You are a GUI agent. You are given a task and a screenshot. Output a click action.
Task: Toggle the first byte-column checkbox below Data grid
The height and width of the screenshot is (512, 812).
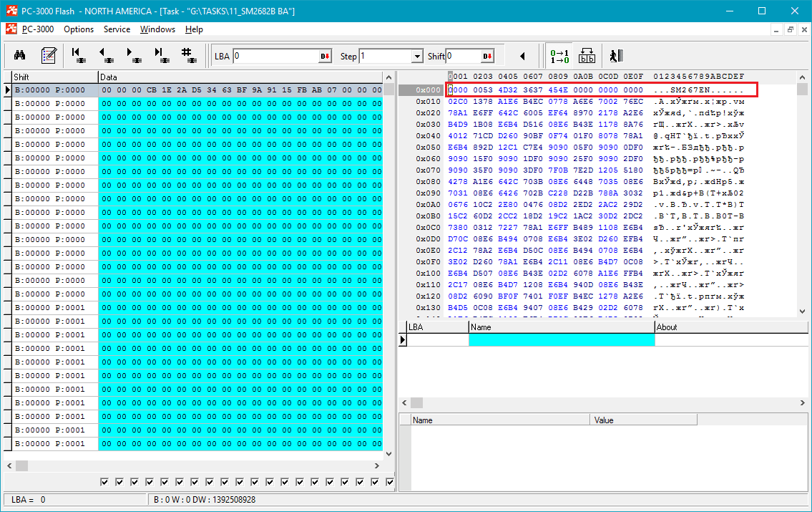click(x=104, y=482)
